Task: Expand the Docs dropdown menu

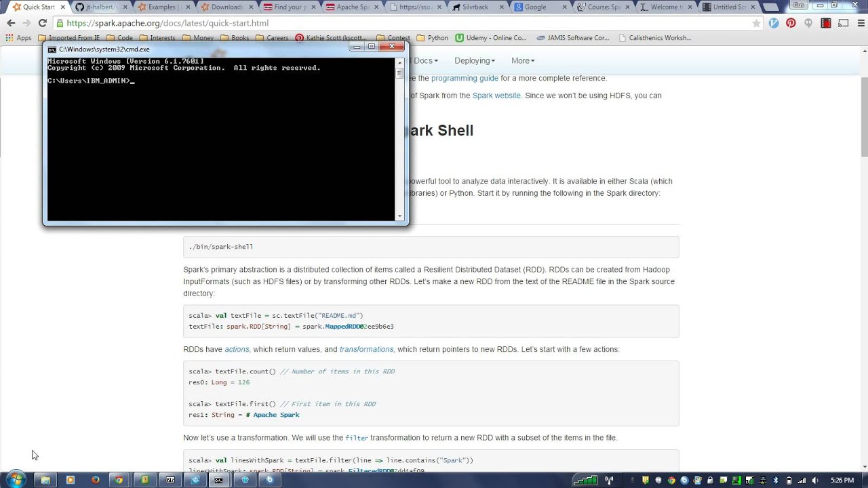Action: point(426,60)
